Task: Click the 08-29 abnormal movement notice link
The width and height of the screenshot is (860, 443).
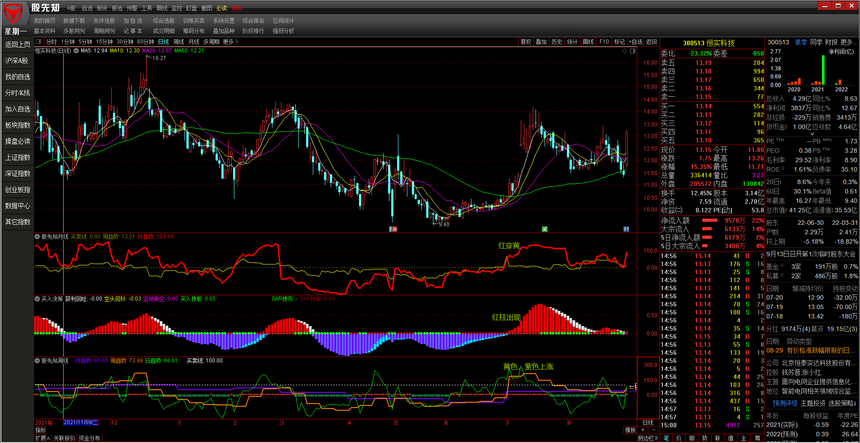Action: point(811,350)
